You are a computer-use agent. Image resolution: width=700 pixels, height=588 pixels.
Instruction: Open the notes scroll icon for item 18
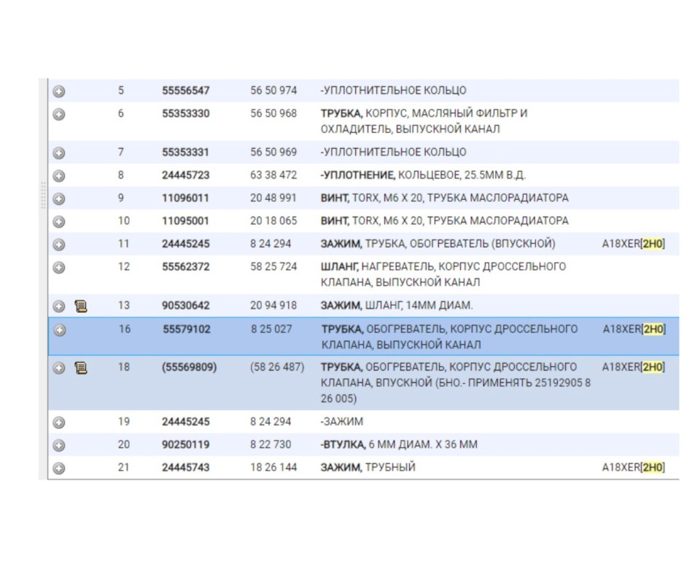81,368
